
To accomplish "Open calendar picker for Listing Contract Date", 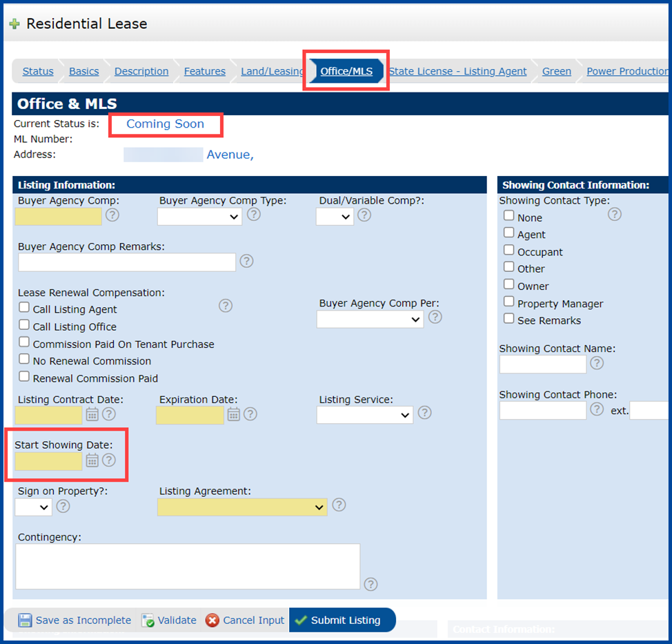I will (x=92, y=415).
